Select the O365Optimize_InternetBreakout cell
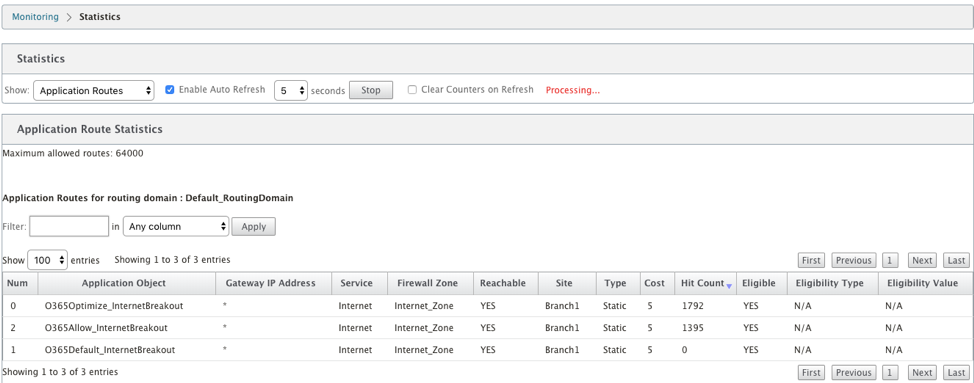974x383 pixels. click(127, 306)
